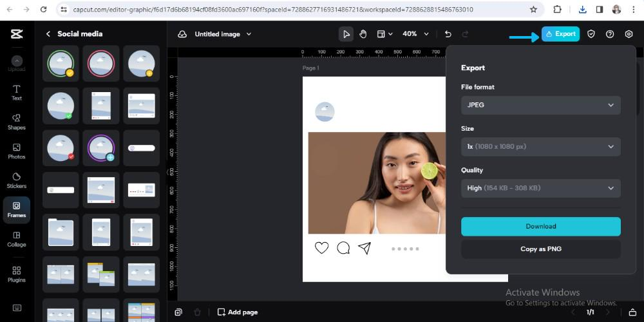Select the circular frame with green check badge
The image size is (644, 322).
pos(61,106)
